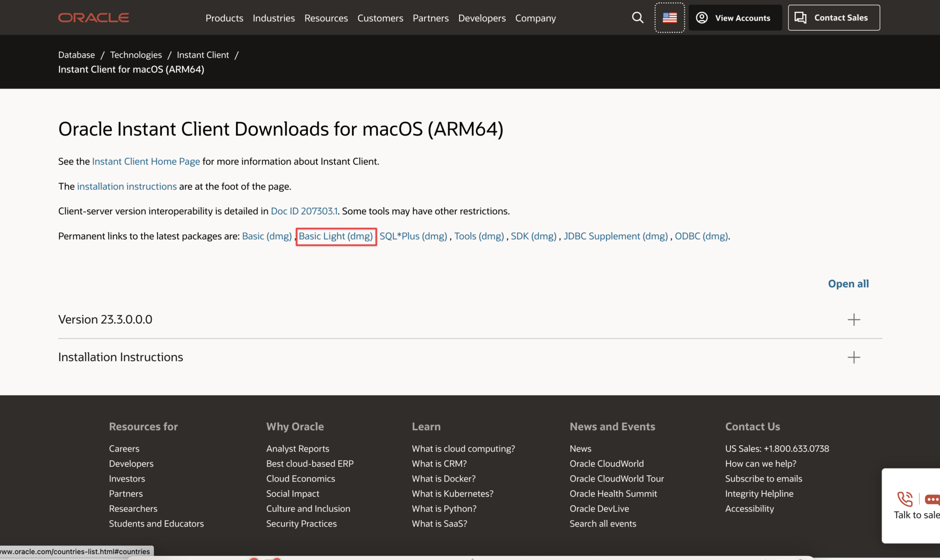The height and width of the screenshot is (560, 940).
Task: Open the Products menu
Action: click(224, 18)
